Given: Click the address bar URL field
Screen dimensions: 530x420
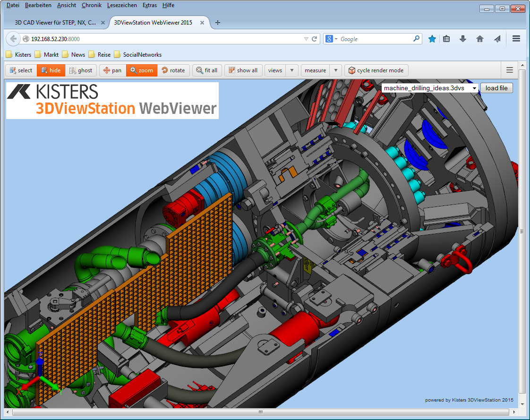Looking at the screenshot, I should (162, 39).
